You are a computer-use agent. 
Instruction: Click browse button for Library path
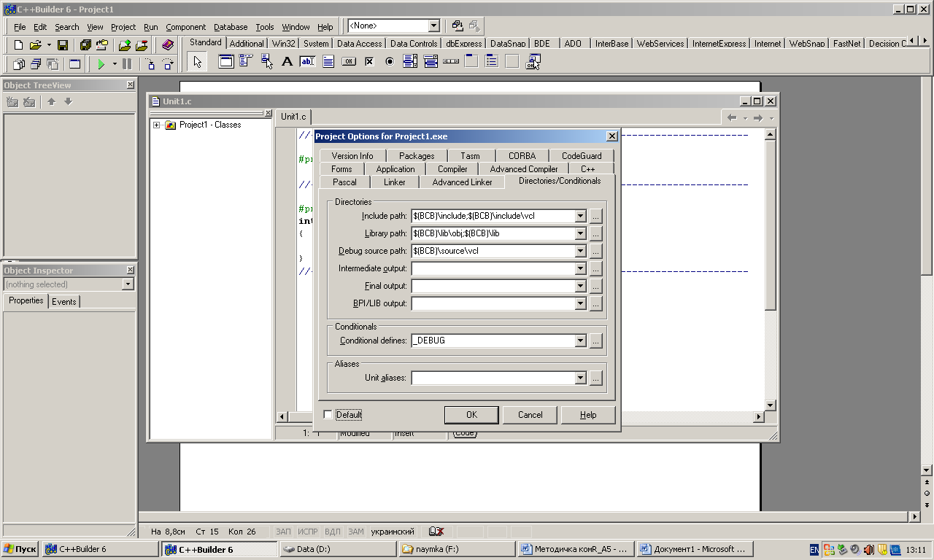pos(596,233)
